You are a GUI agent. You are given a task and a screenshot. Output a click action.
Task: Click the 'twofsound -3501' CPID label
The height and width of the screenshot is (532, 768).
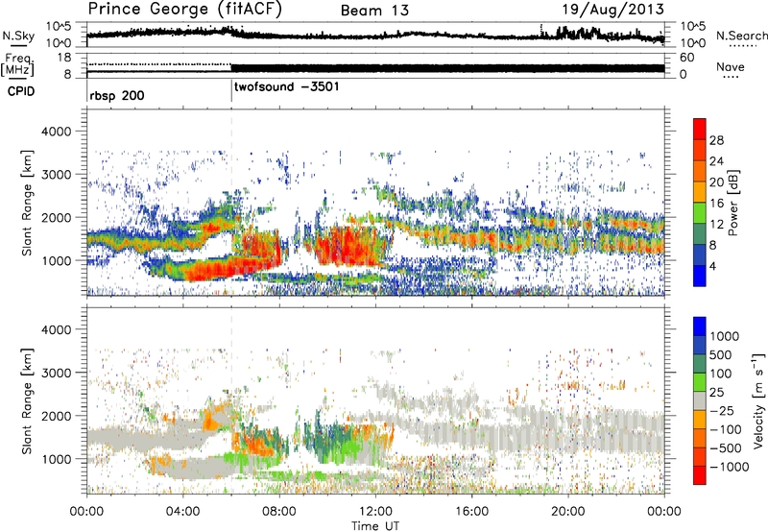tap(286, 86)
